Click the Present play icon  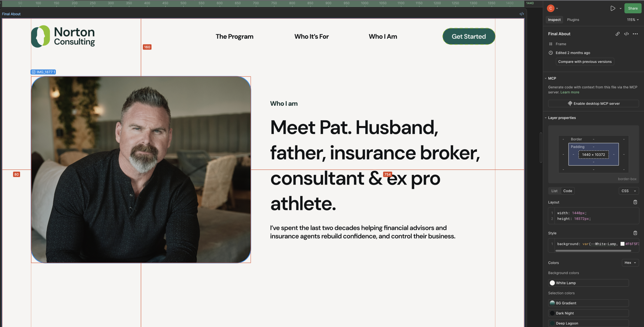(613, 9)
